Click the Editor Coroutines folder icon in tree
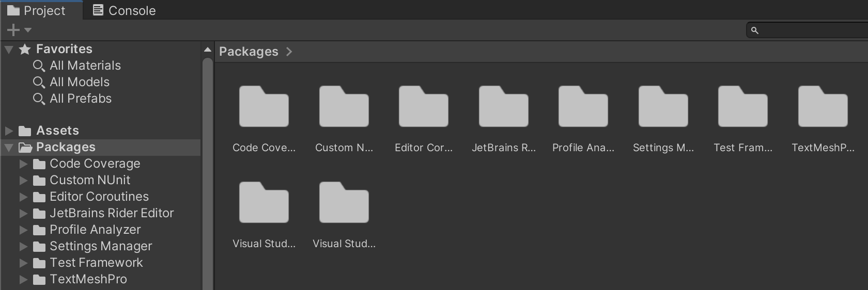The image size is (868, 290). coord(39,197)
